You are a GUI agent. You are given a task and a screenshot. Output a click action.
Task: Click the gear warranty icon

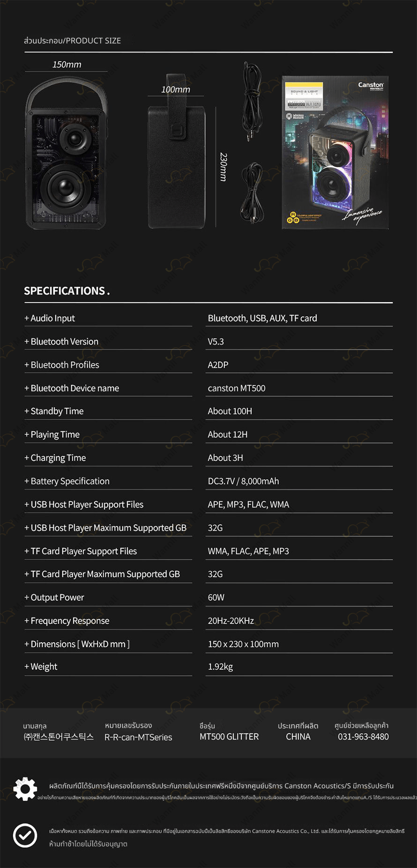click(x=25, y=789)
